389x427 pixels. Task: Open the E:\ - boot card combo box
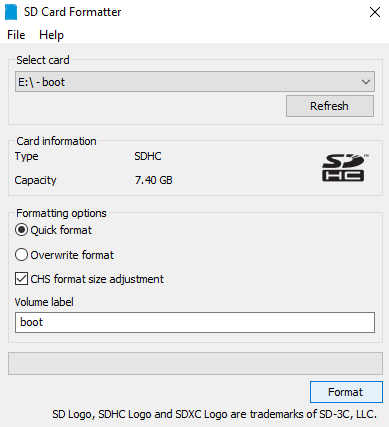(195, 82)
